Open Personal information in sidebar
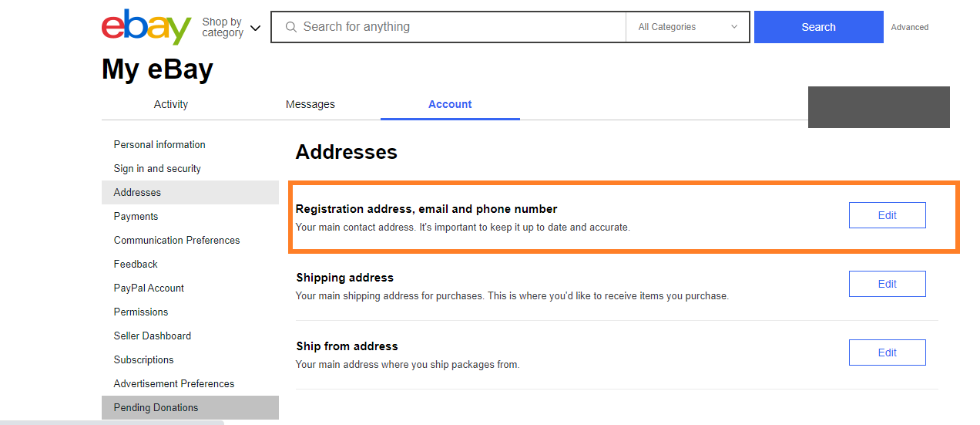This screenshot has height=425, width=980. pos(159,144)
